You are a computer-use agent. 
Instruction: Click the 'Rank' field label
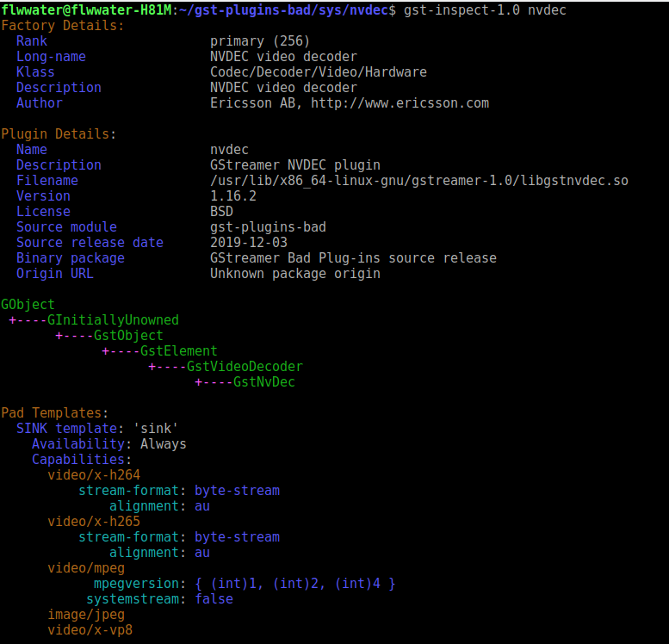coord(32,41)
